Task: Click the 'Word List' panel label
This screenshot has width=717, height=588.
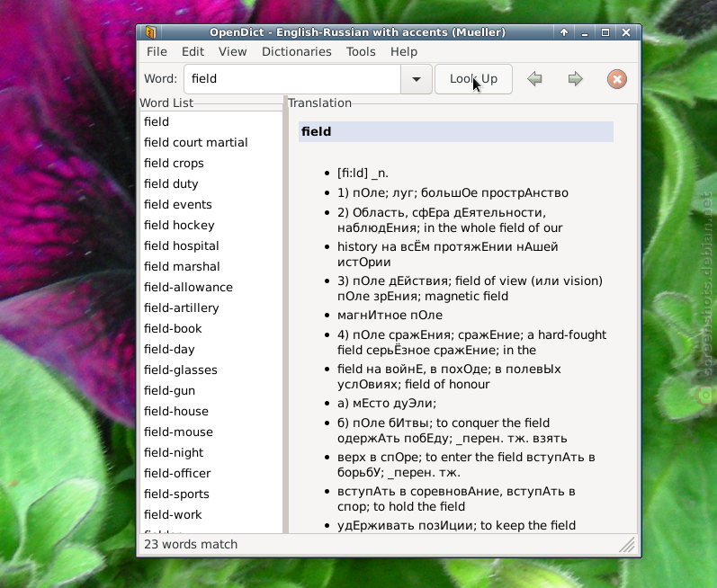Action: (x=166, y=103)
